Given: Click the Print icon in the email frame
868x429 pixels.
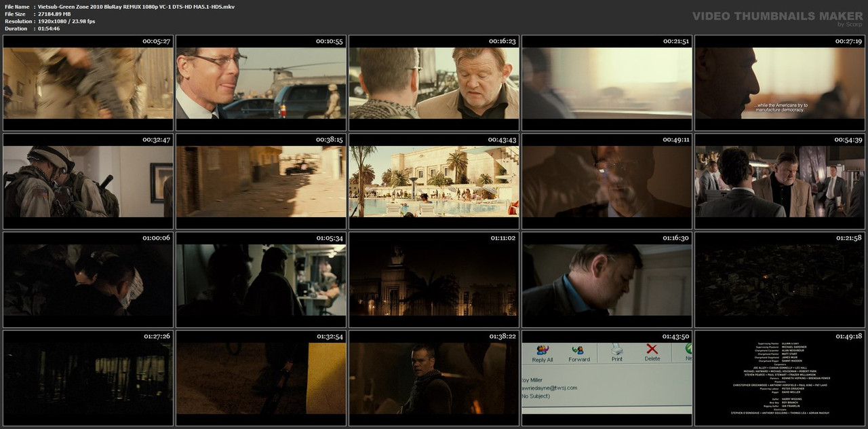Looking at the screenshot, I should pos(617,350).
